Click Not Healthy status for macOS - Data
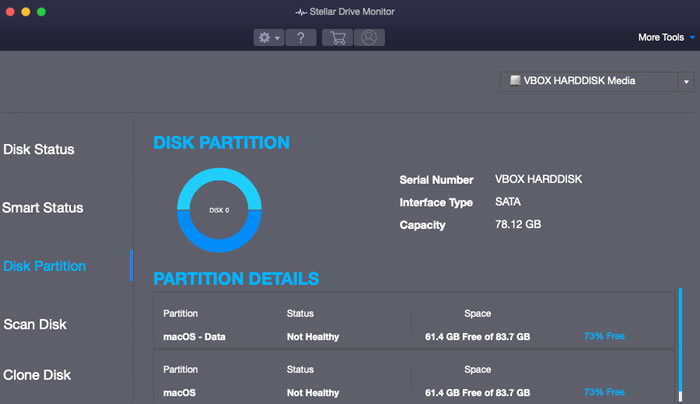 313,337
